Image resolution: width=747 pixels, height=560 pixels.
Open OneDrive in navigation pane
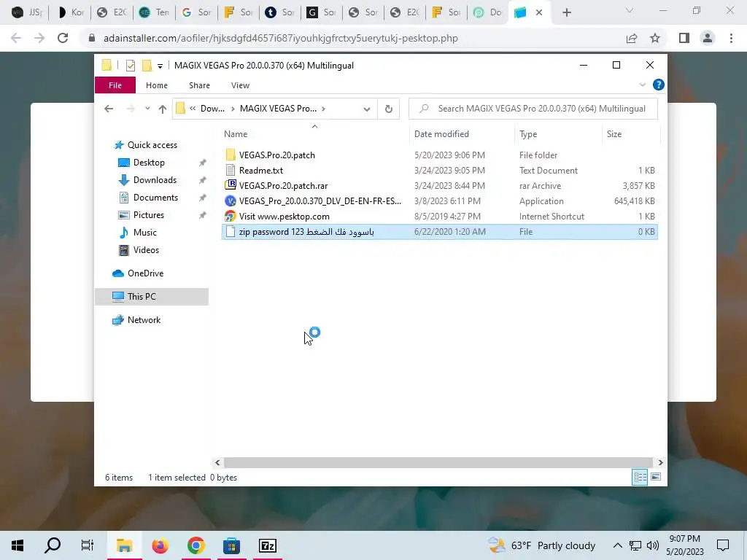click(x=145, y=273)
